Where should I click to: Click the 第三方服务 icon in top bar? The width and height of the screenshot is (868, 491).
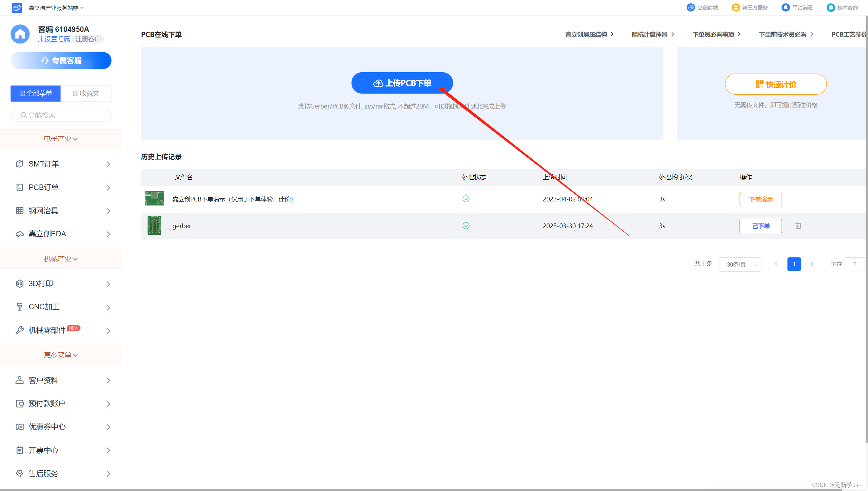(735, 7)
